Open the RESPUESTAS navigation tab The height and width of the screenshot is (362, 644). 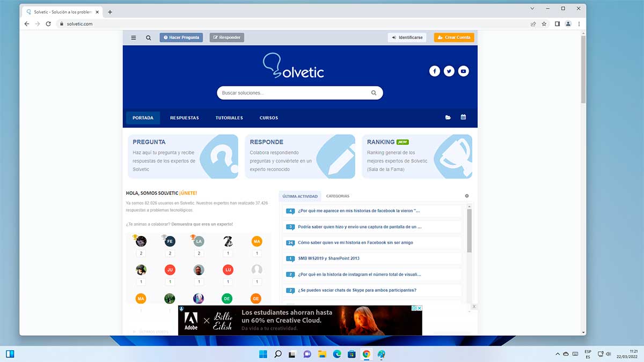pos(185,118)
